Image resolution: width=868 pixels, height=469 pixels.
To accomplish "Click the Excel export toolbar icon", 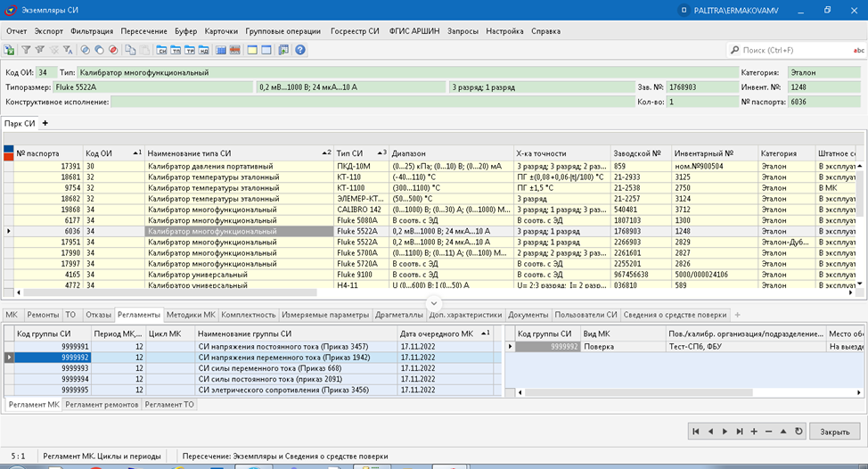I will tap(10, 50).
